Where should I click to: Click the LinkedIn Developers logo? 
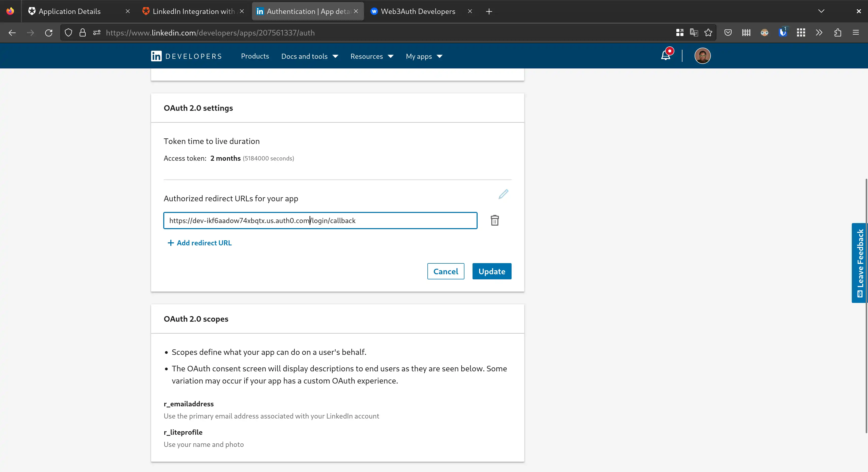(186, 56)
